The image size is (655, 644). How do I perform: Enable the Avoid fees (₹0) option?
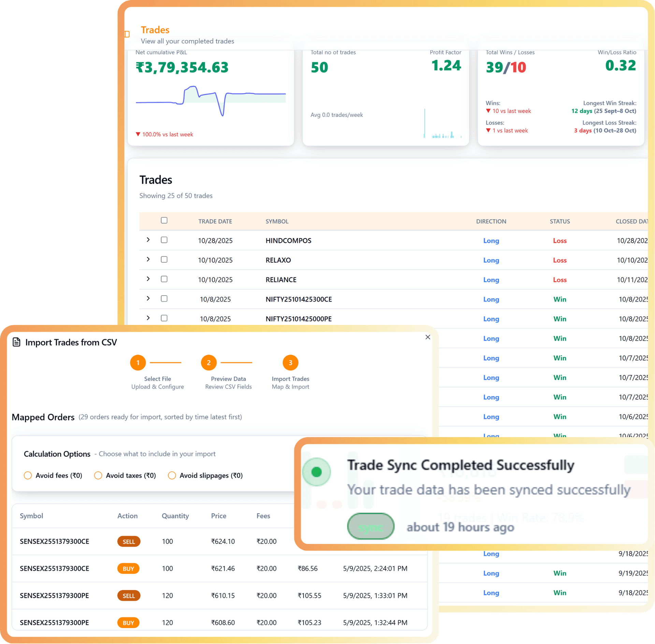(x=28, y=475)
